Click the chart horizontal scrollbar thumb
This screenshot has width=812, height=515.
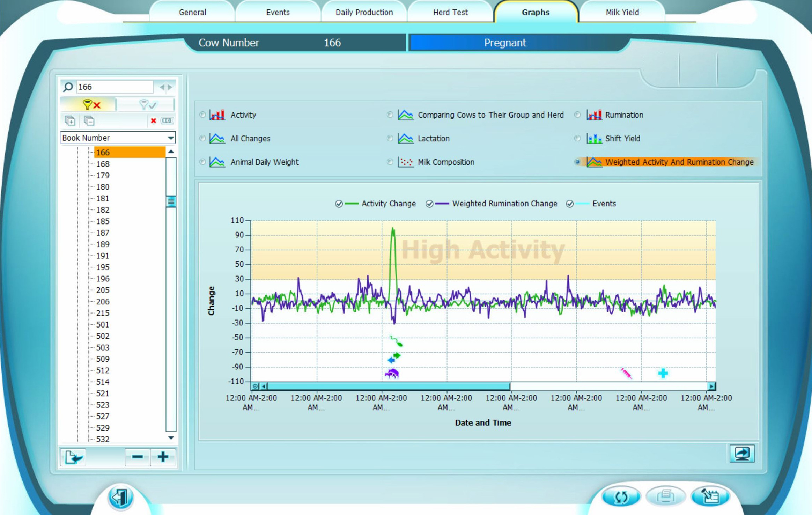(389, 386)
